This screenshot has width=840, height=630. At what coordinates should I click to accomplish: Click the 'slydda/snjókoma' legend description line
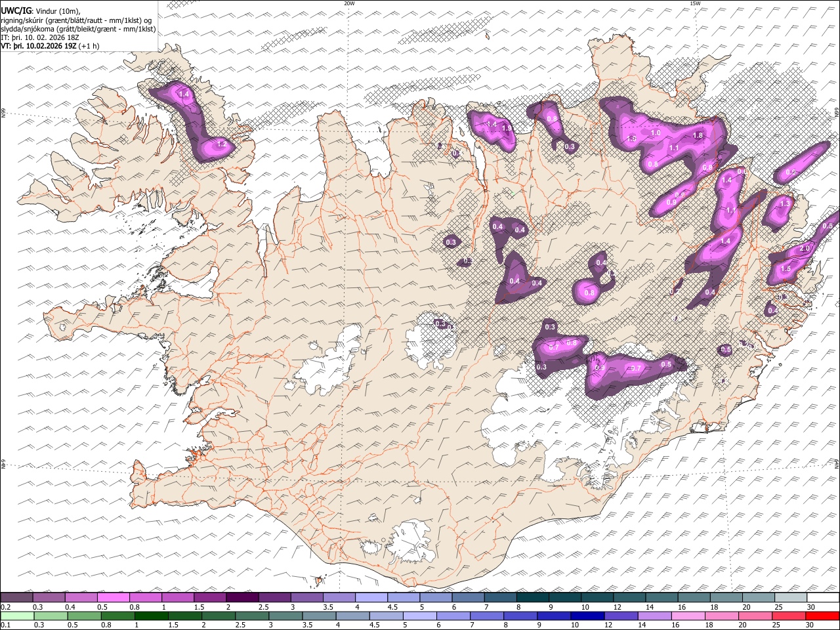(x=78, y=28)
